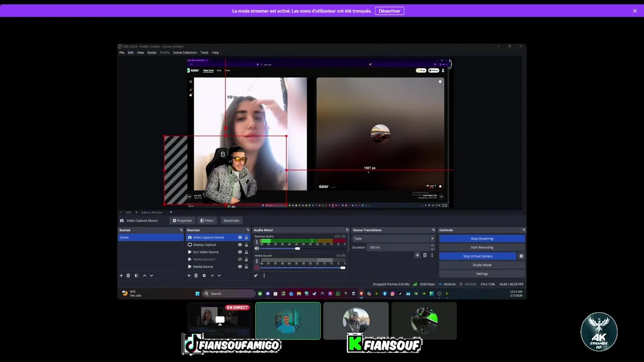
Task: Hide the Video Capture Device source
Action: tap(240, 237)
